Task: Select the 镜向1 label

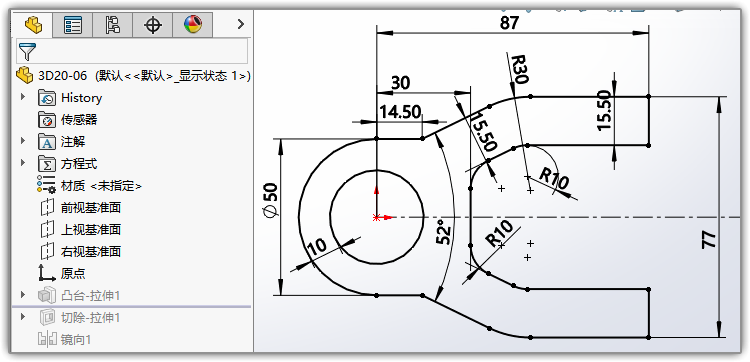Action: 76,340
